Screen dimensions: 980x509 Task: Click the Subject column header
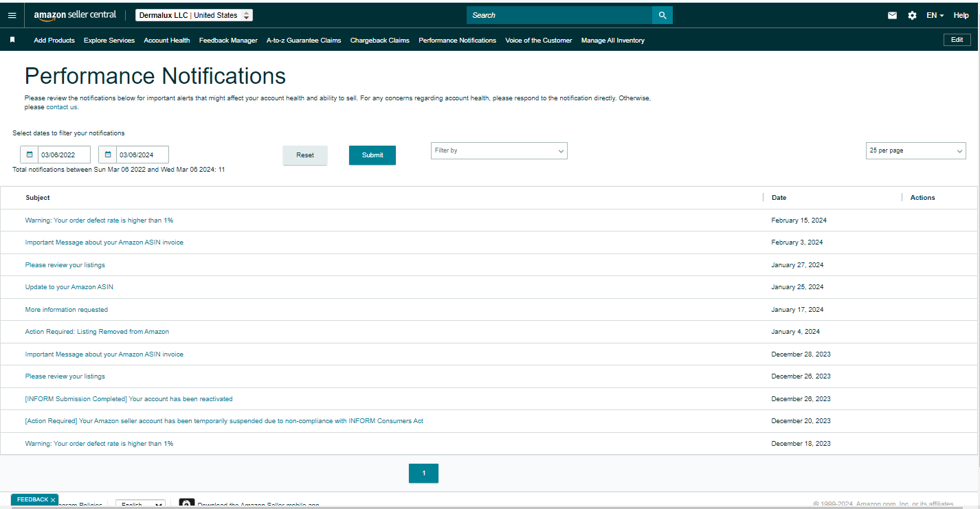pyautogui.click(x=38, y=198)
